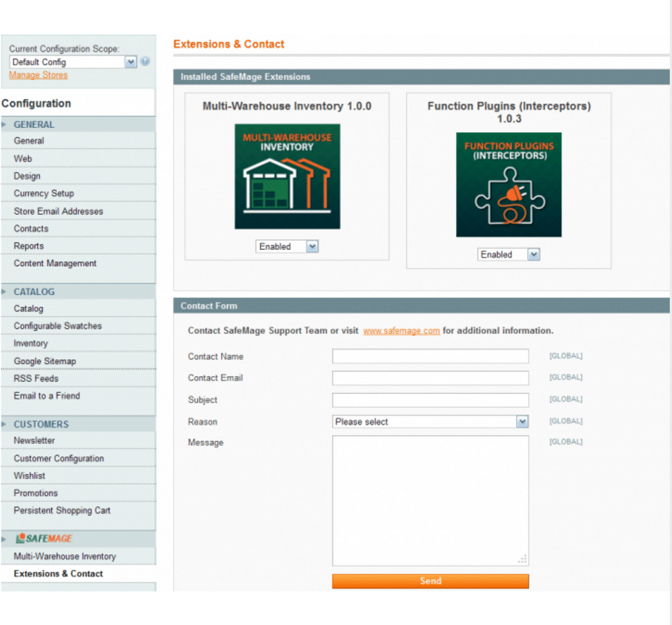Click the Subject input field
672x625 pixels.
[430, 400]
